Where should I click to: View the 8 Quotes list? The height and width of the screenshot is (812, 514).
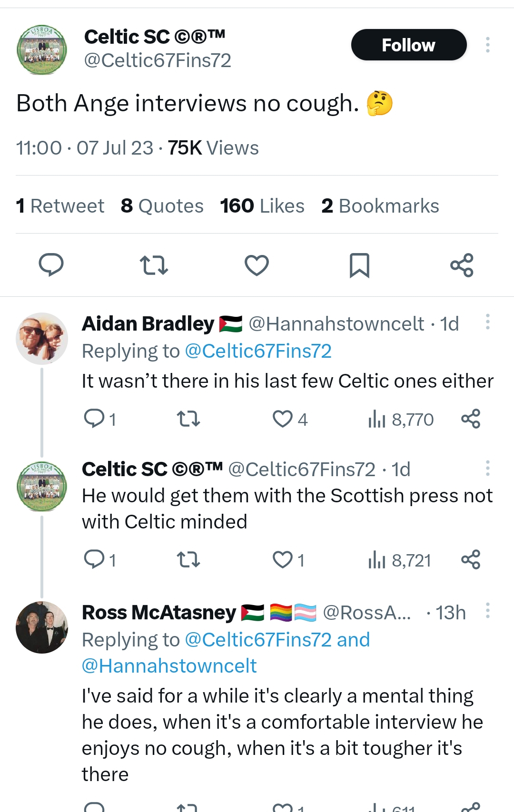tap(162, 206)
